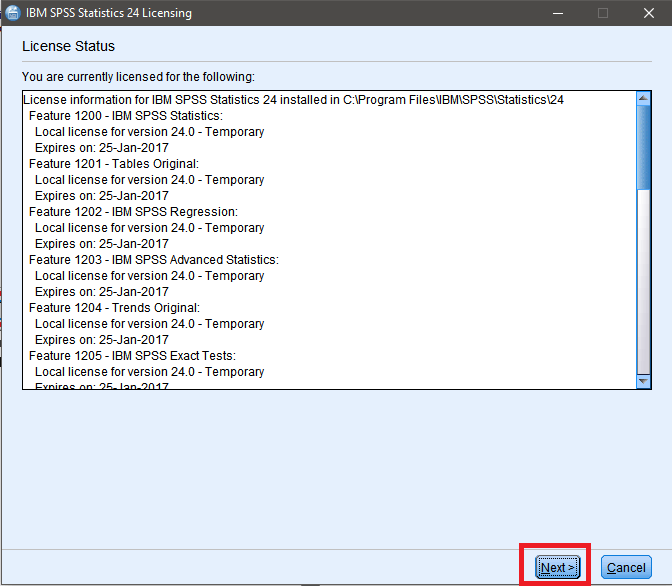Screen dimensions: 672x586
Task: Cancel the licensing wizard
Action: coord(626,567)
